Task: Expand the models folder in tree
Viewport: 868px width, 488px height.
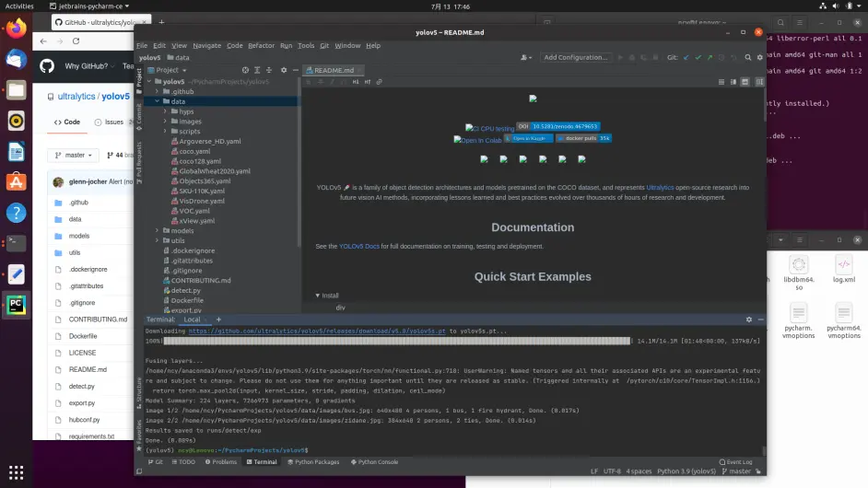Action: pos(158,231)
